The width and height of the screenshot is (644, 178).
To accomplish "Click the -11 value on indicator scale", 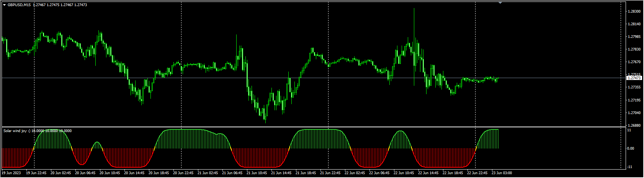I will [x=629, y=167].
